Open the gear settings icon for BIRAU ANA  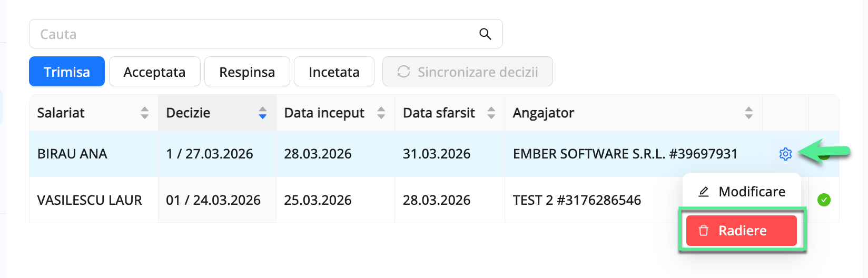point(785,154)
